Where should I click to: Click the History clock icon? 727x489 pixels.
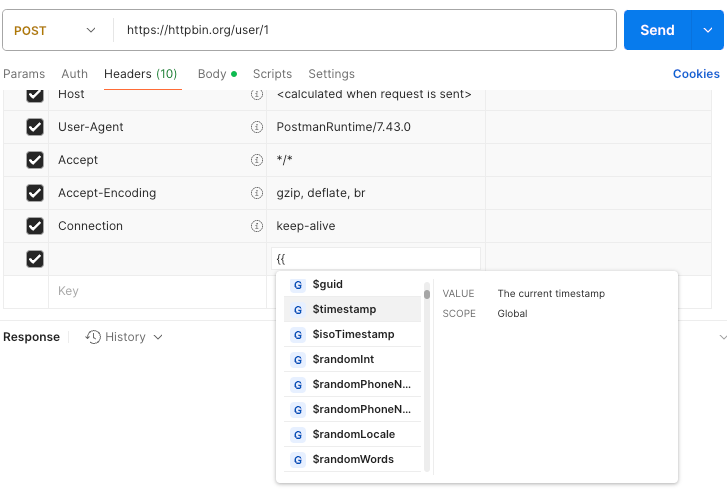click(93, 337)
